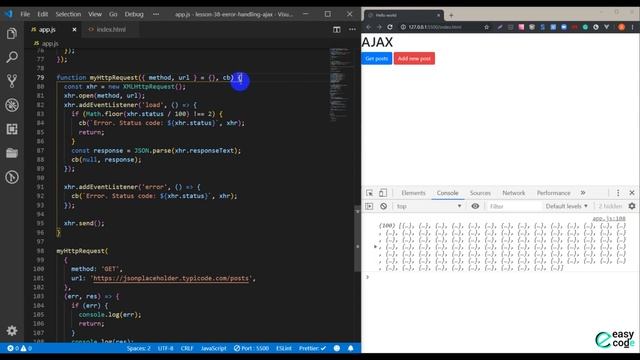Switch to the index.html editor tab
The height and width of the screenshot is (360, 640).
(110, 29)
